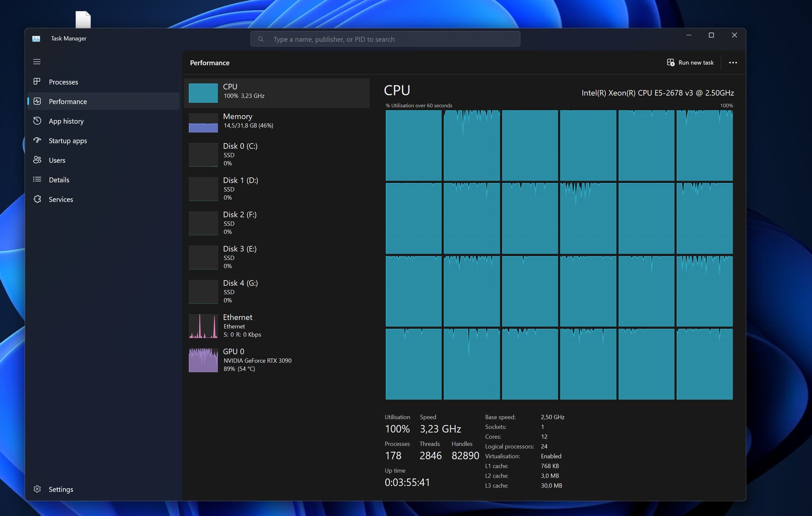This screenshot has height=516, width=812.
Task: Select the Performance tab in sidebar
Action: pyautogui.click(x=68, y=102)
